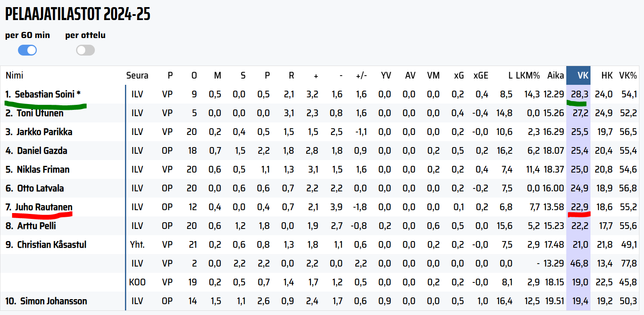Image resolution: width=644 pixels, height=315 pixels.
Task: Select player Jarkko Parikka
Action: coord(44,132)
